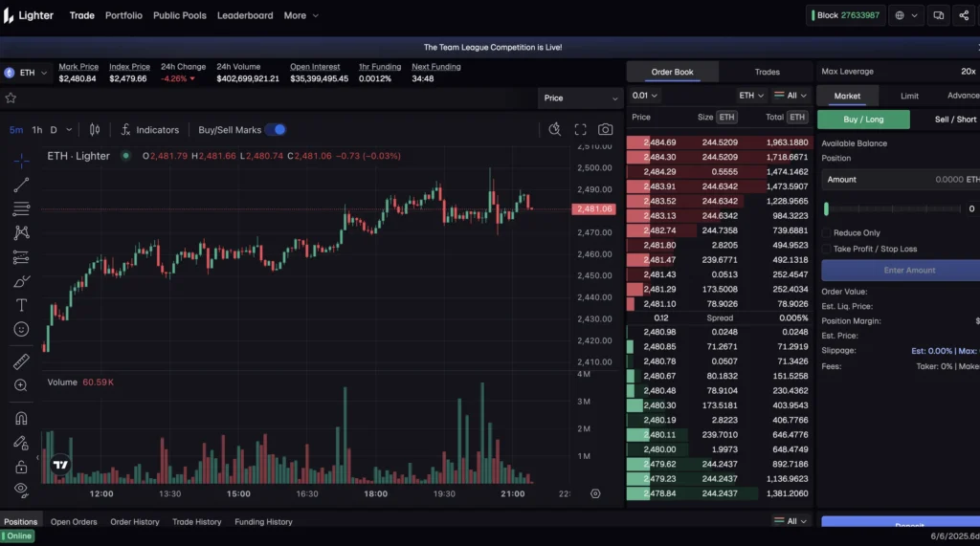Screen dimensions: 980x546
Task: Open the Price chart type dropdown
Action: (x=581, y=98)
